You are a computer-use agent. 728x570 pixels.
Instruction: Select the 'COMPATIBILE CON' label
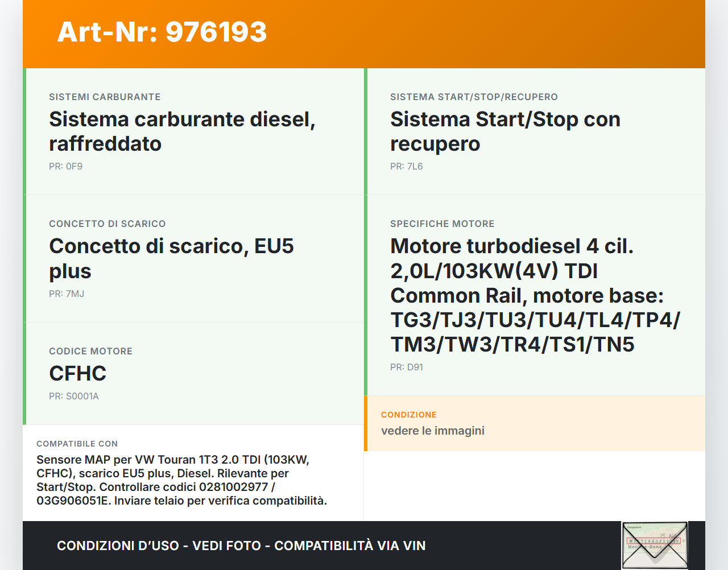[x=77, y=444]
